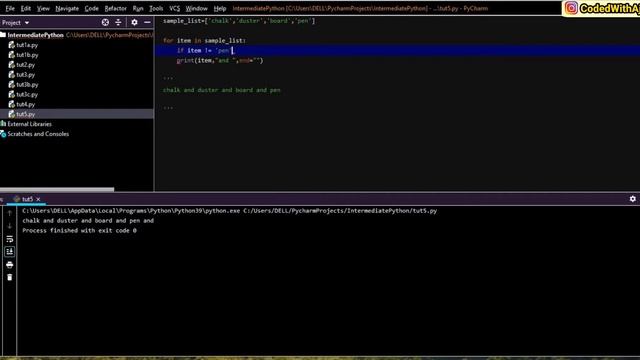This screenshot has width=640, height=360.
Task: Click the locate/scroll-from-source icon in Project panel
Action: point(105,22)
